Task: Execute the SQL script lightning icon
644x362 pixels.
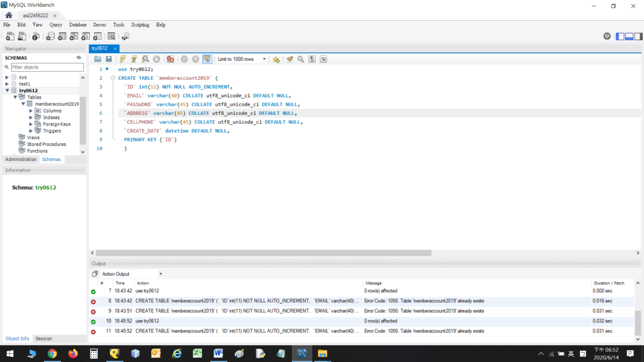Action: pyautogui.click(x=123, y=59)
